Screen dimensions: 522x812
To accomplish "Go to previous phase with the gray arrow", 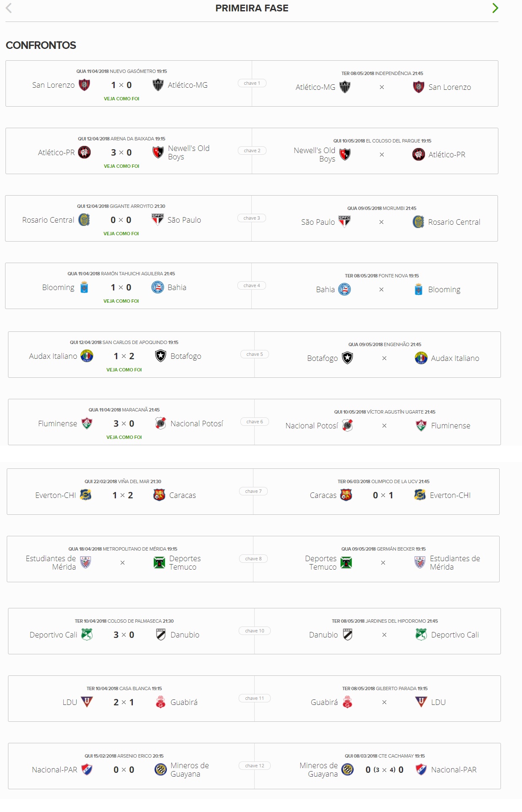I will (x=9, y=8).
